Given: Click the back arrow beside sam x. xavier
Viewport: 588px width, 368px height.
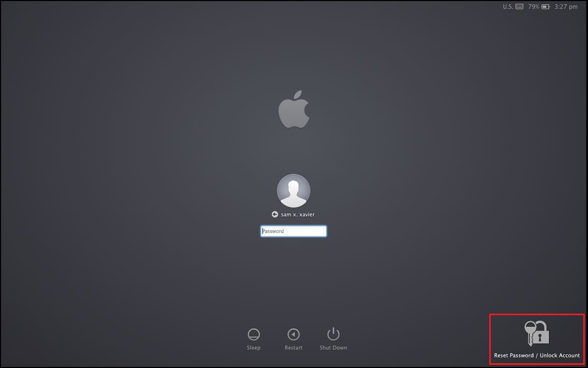Looking at the screenshot, I should click(274, 214).
